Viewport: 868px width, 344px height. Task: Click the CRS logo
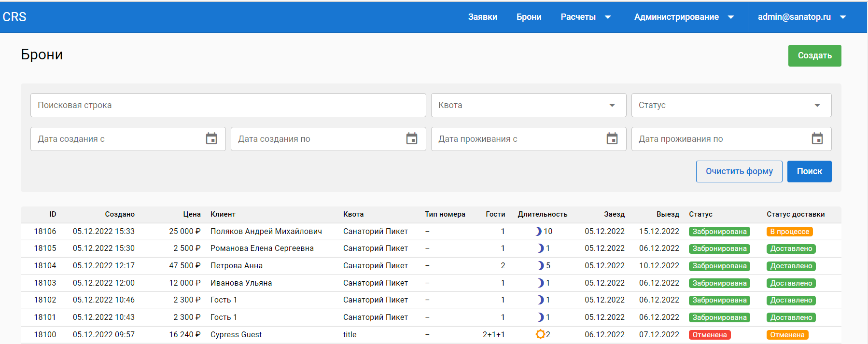click(x=14, y=17)
